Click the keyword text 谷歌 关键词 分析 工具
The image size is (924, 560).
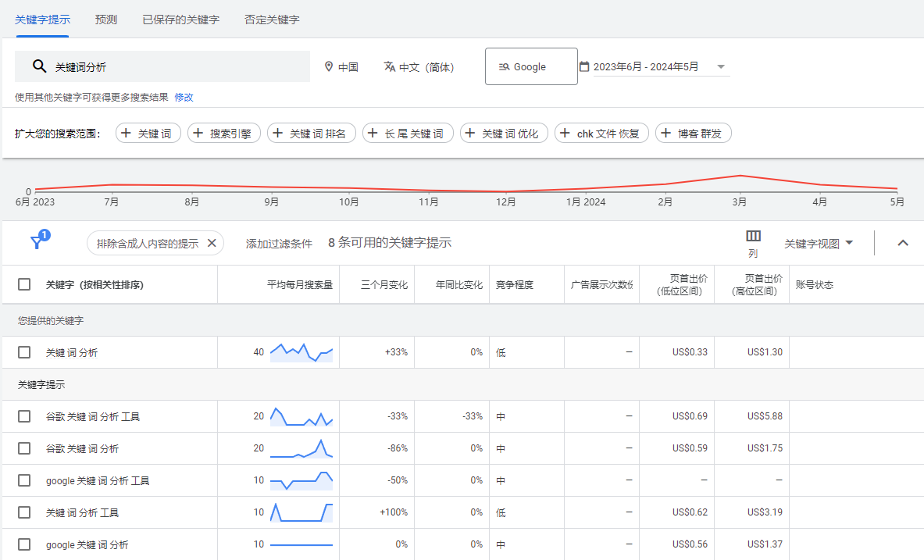pos(93,417)
